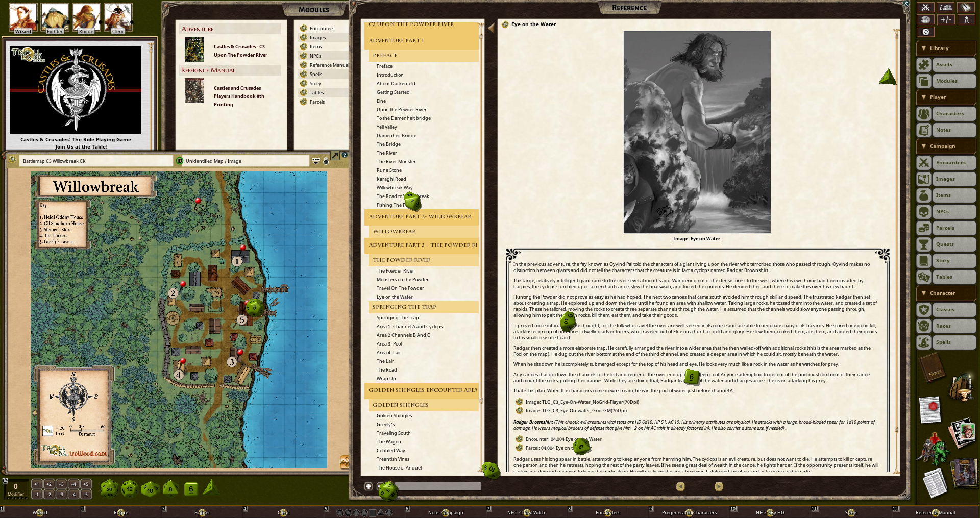The image size is (980, 518).
Task: Click the Items pouch icon in sidebar
Action: [x=924, y=195]
